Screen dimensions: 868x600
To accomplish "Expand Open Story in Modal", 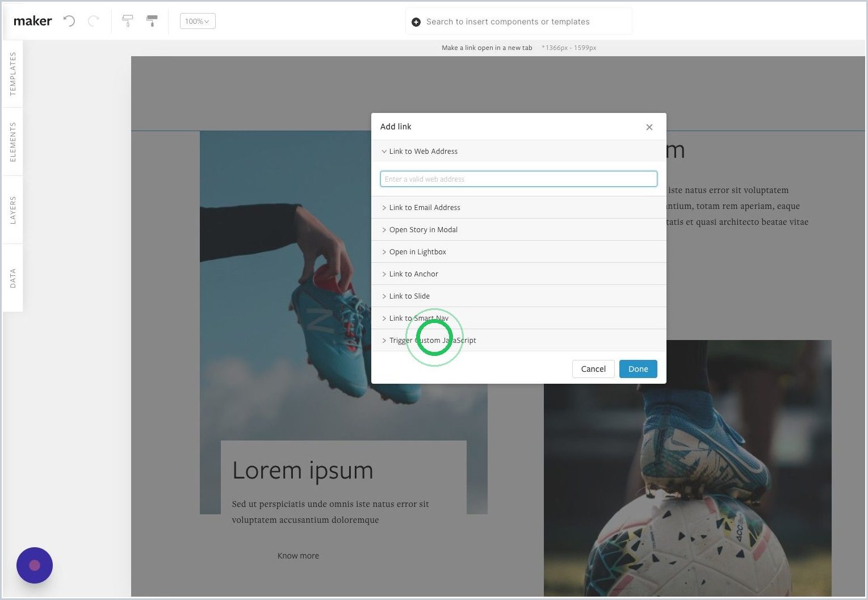I will click(x=518, y=229).
